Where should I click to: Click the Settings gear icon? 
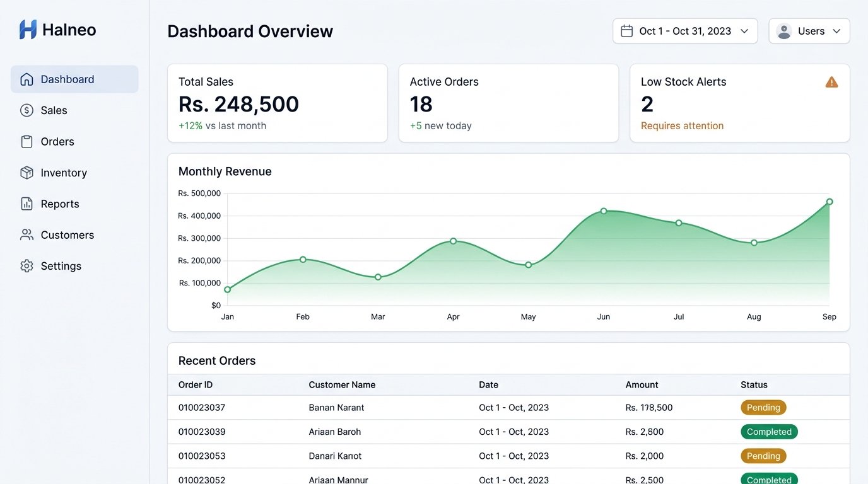26,266
